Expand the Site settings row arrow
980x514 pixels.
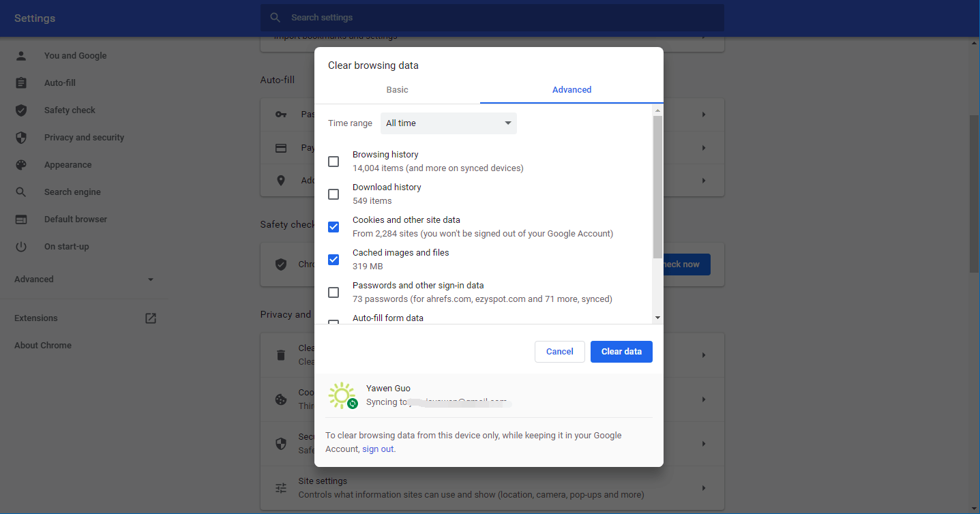tap(703, 488)
